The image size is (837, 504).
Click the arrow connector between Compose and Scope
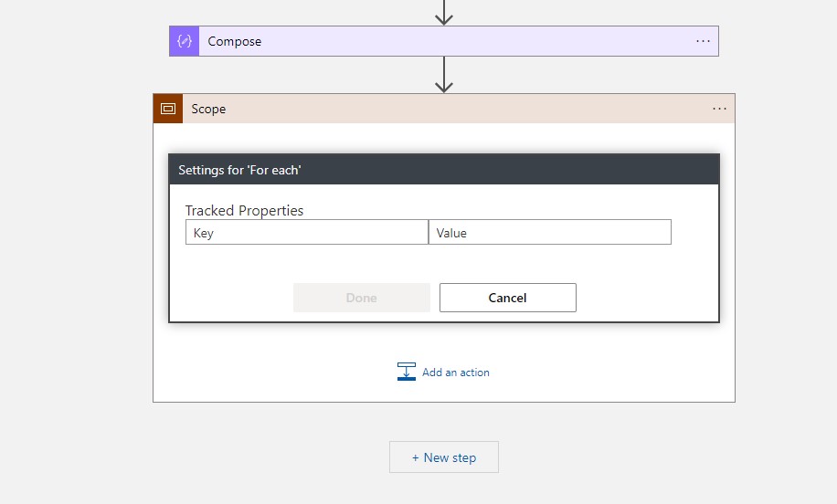(x=444, y=75)
